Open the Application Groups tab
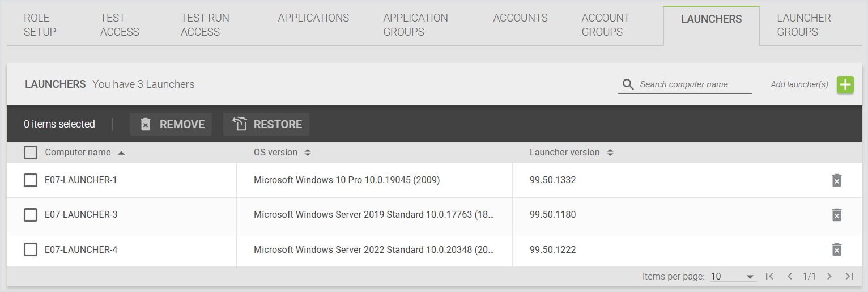 pos(415,25)
